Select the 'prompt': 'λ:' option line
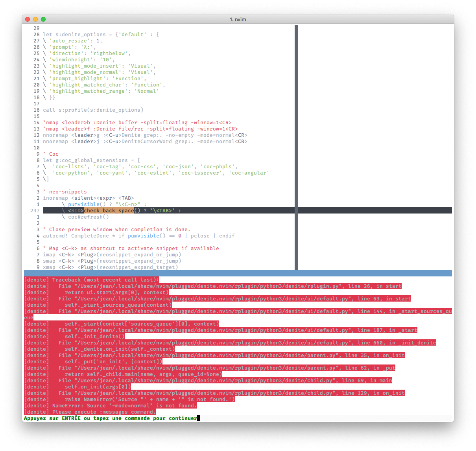This screenshot has height=451, width=476. 69,47
